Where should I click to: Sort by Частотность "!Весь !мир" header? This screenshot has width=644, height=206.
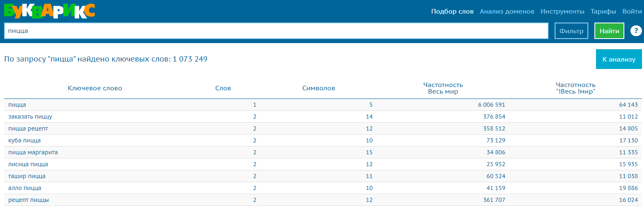[x=576, y=88]
